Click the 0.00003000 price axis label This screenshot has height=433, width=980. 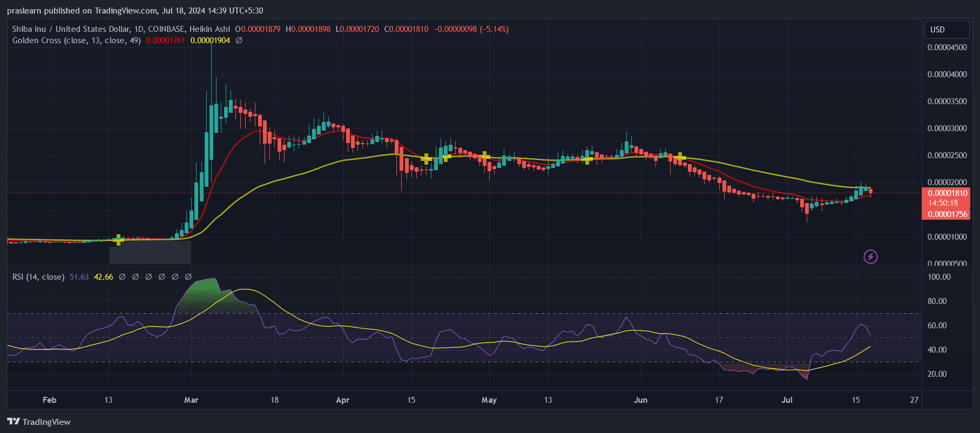(x=947, y=128)
